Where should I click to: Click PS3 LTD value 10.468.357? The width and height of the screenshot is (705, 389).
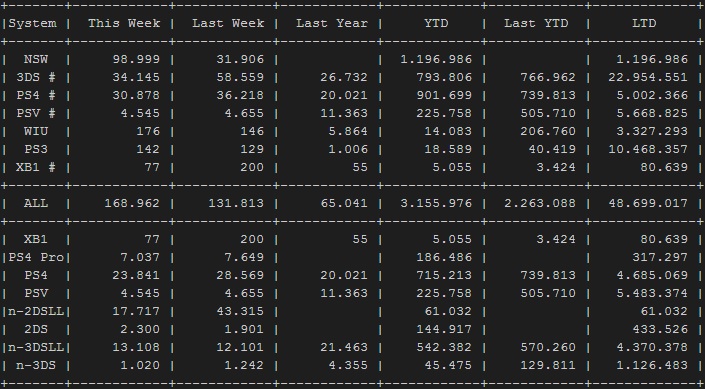click(648, 149)
